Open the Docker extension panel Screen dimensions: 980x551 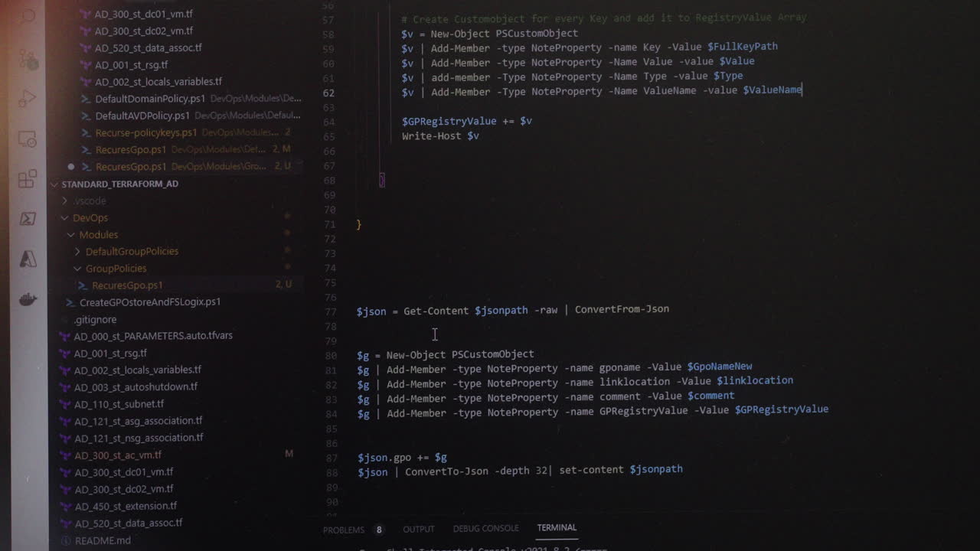click(x=27, y=298)
